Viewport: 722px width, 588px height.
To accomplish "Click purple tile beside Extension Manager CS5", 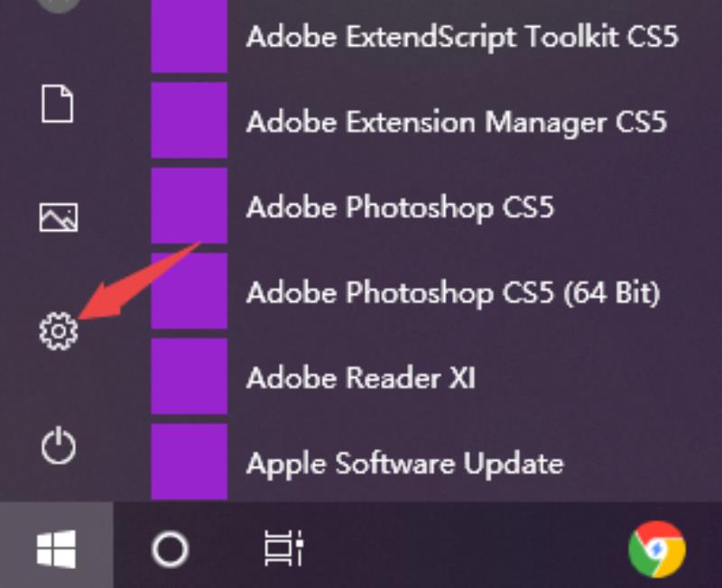I will pos(190,120).
